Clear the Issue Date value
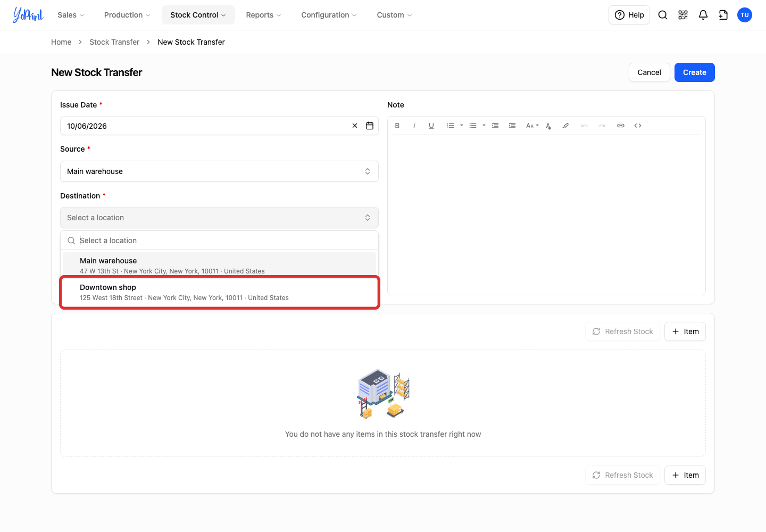The width and height of the screenshot is (766, 532). [x=355, y=126]
